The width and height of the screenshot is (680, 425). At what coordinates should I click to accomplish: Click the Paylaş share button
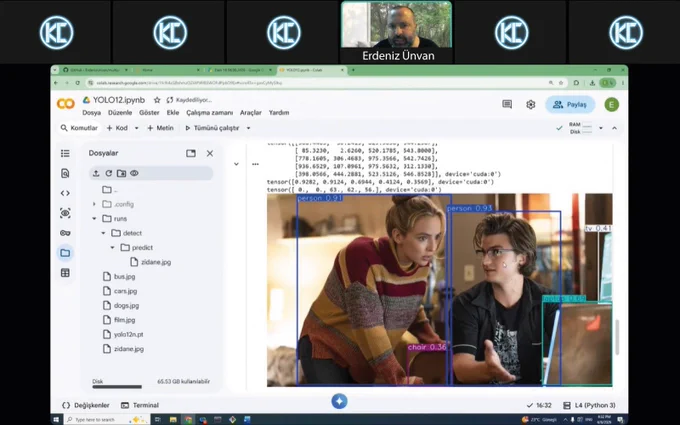click(570, 105)
